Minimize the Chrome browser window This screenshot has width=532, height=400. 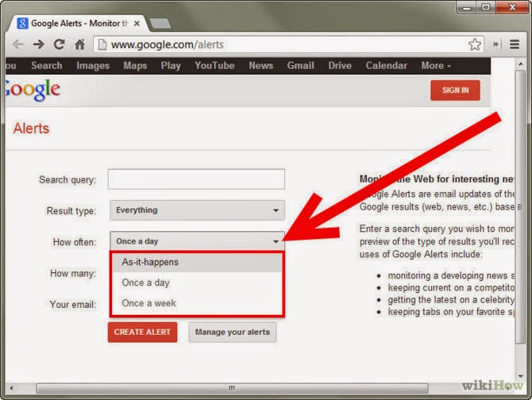coord(467,7)
